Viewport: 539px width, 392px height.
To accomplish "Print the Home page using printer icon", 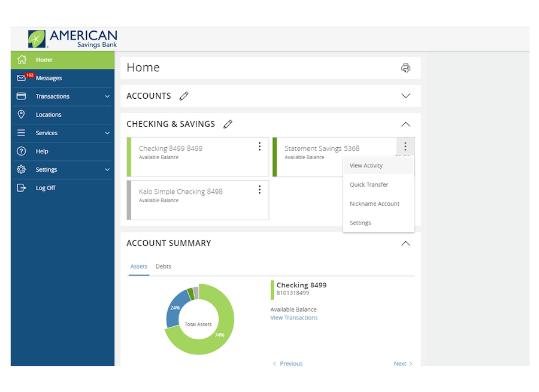I will click(x=405, y=68).
